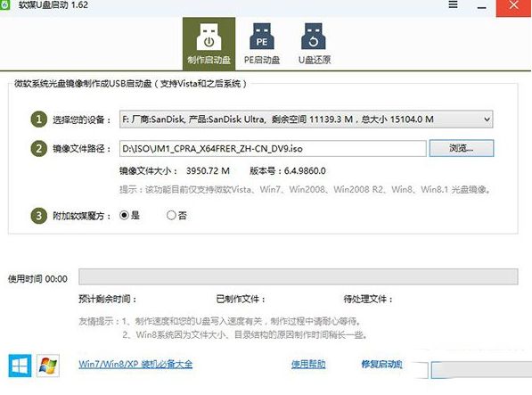This screenshot has height=395, width=532.
Task: Click the 镜像文件大小 3950.72 M text
Action: pyautogui.click(x=175, y=170)
